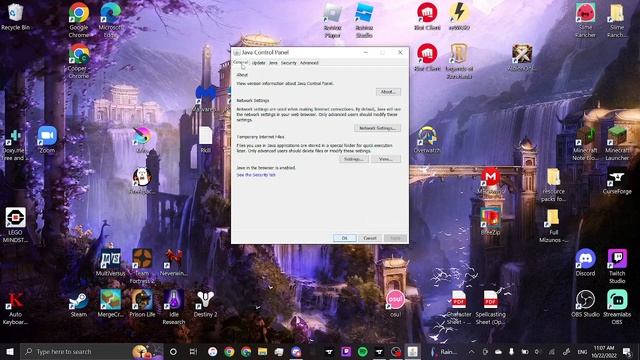640x360 pixels.
Task: Open Task View from the taskbar
Action: pyautogui.click(x=193, y=351)
